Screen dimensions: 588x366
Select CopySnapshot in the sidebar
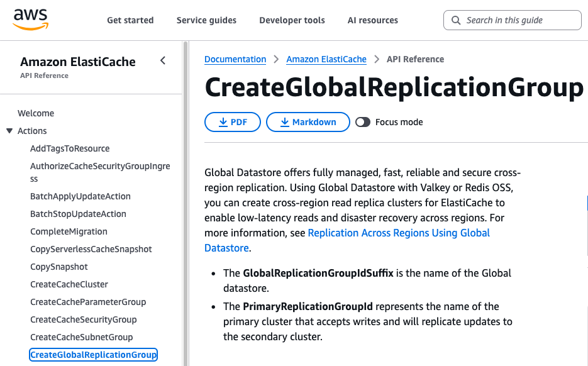click(59, 267)
